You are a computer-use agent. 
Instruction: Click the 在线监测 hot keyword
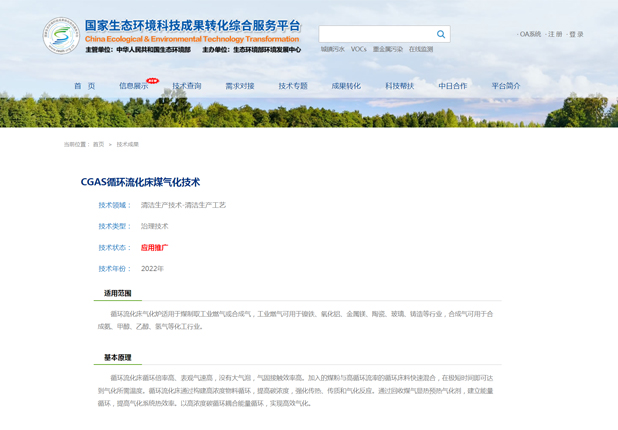pos(421,49)
